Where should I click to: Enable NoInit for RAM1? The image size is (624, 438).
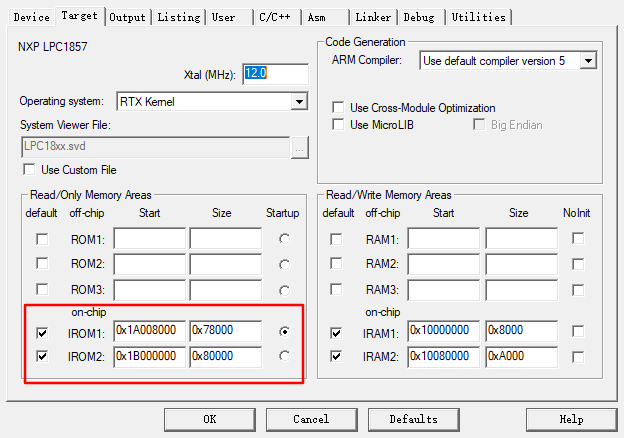tap(578, 238)
